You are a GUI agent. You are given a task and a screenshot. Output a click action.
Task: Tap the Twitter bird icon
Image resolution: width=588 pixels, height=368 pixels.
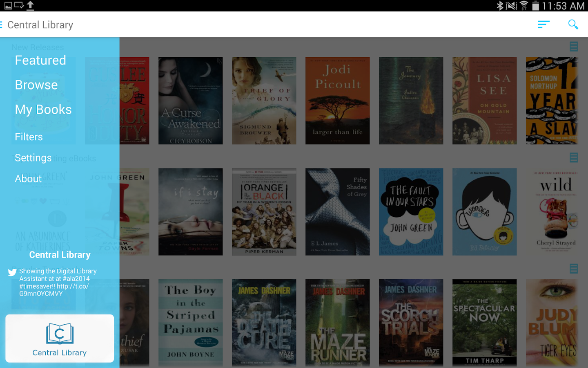(x=12, y=272)
